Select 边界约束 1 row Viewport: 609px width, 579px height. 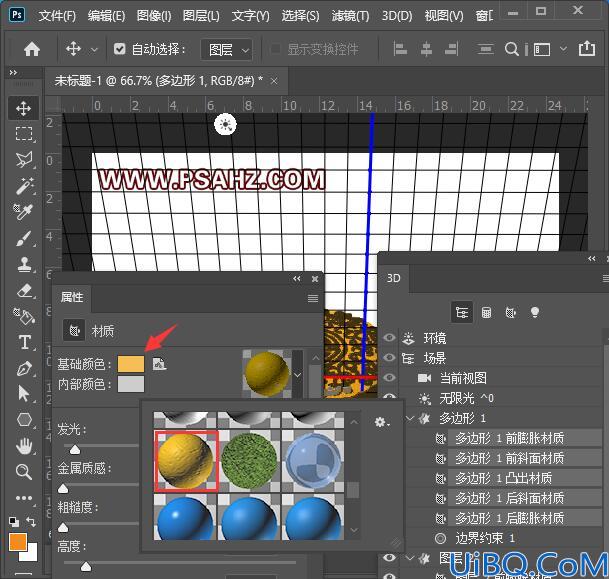pyautogui.click(x=485, y=538)
